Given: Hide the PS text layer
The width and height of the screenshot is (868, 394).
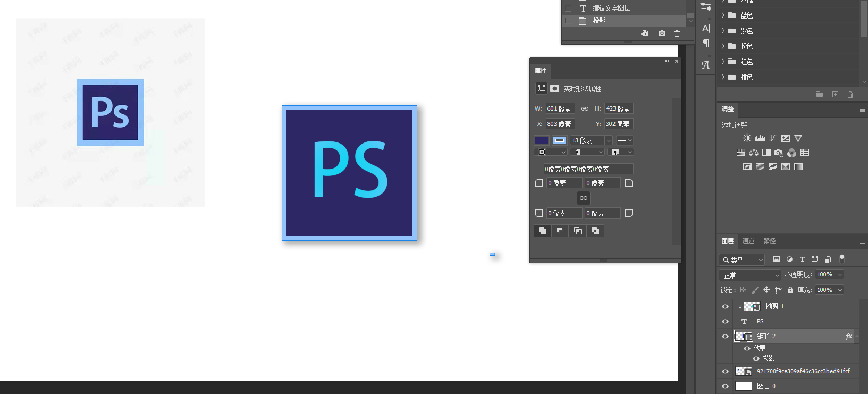Looking at the screenshot, I should (725, 321).
